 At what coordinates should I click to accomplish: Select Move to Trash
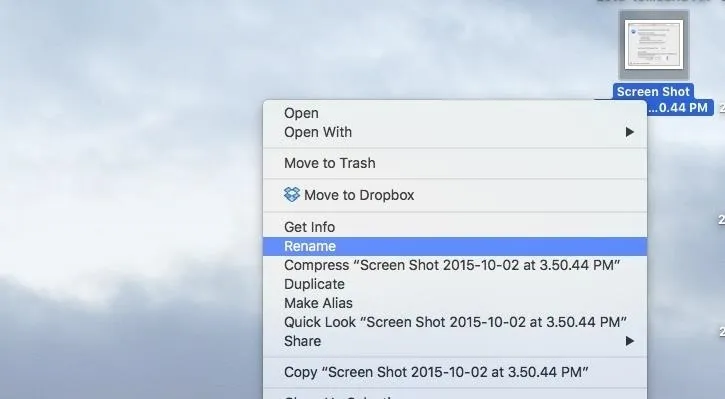coord(455,163)
